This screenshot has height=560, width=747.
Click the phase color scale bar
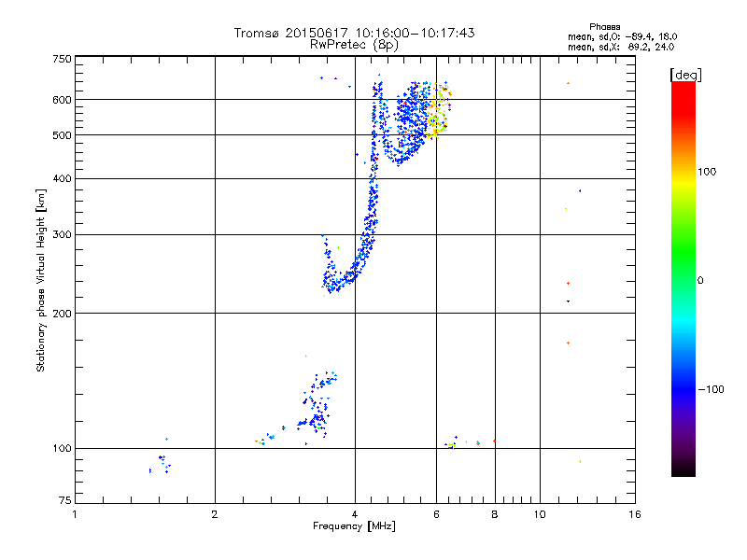coord(684,278)
